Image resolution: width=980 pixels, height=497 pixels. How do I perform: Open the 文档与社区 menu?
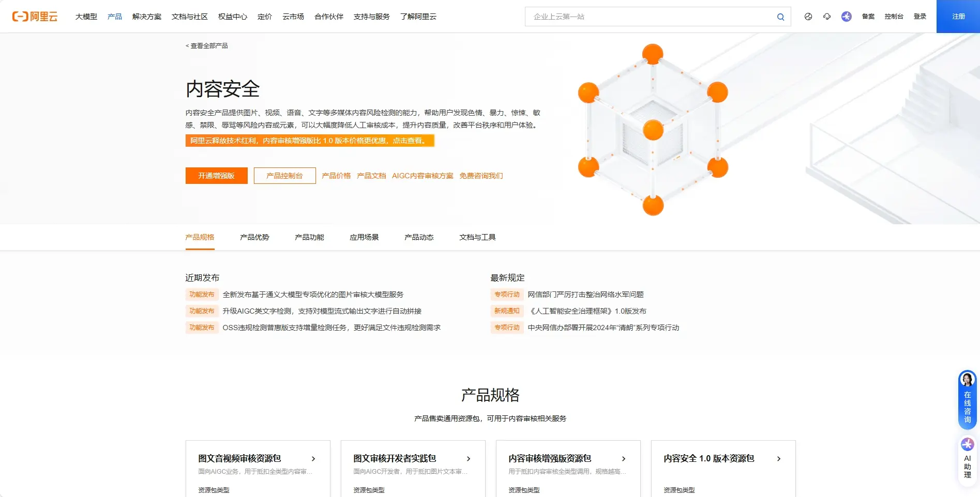(x=190, y=17)
